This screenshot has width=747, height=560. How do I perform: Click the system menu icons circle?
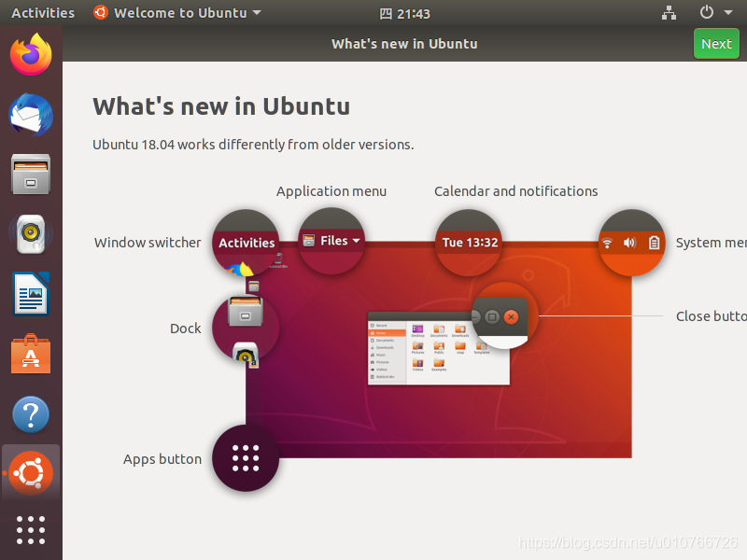coord(632,243)
